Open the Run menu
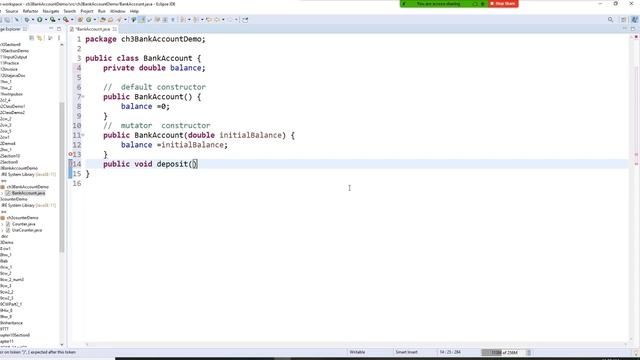This screenshot has width=640, height=360. coord(102,11)
